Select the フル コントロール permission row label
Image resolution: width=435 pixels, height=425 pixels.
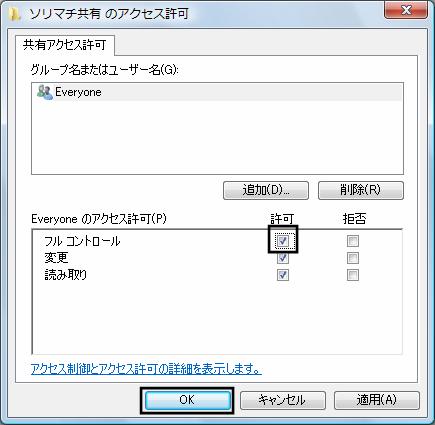click(x=82, y=241)
